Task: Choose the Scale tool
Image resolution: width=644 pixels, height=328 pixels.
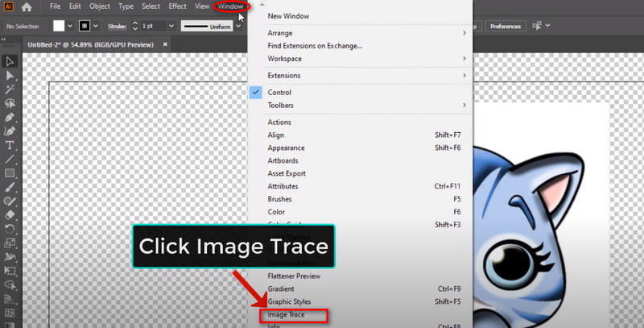Action: tap(10, 243)
